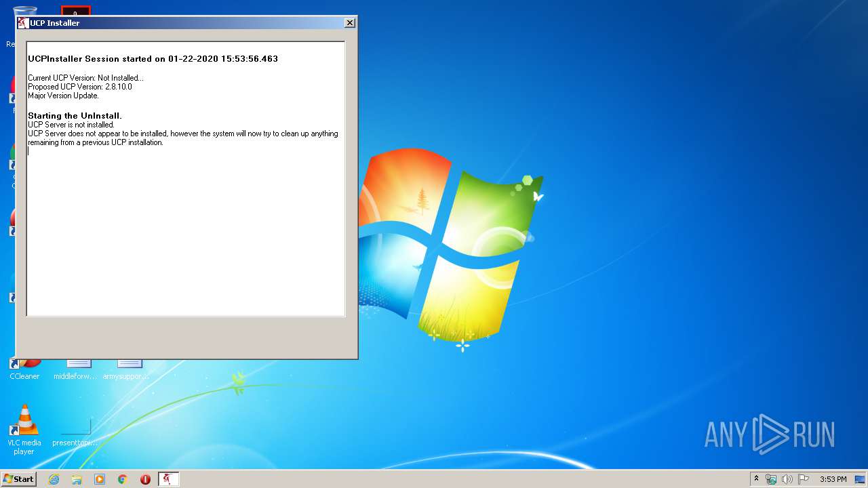Show hidden tray icons arrow

coord(756,479)
